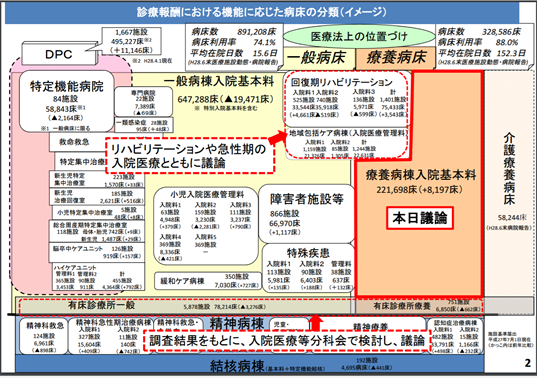Click the 緩和ケア病棟 box
Viewport: 537px width, 378px height.
207,281
